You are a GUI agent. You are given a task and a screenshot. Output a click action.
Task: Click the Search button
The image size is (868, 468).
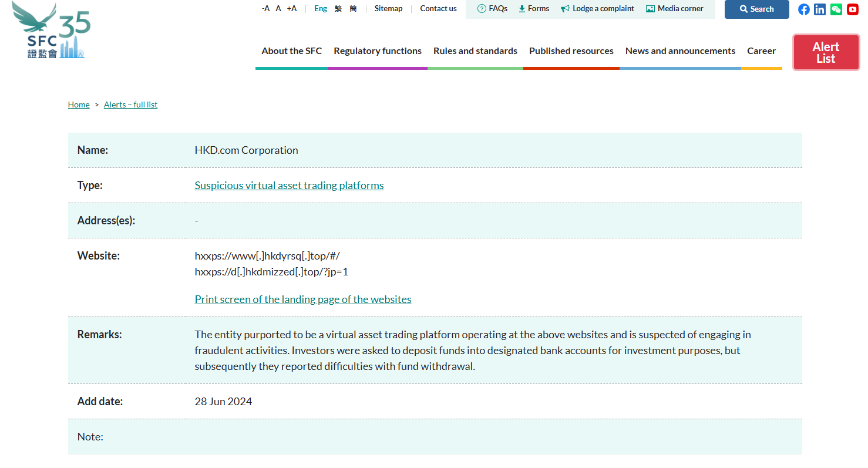tap(756, 9)
